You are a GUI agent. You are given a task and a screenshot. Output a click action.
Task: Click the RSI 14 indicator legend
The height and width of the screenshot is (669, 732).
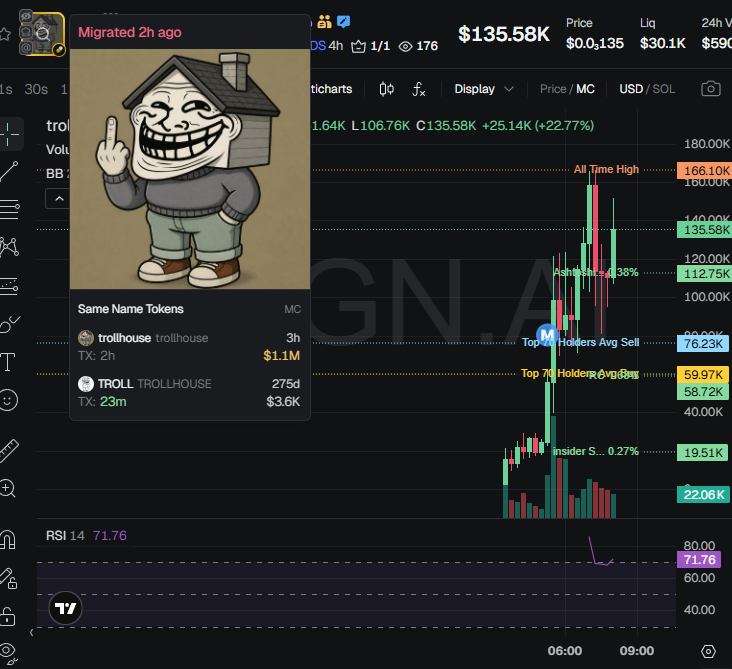click(x=86, y=535)
